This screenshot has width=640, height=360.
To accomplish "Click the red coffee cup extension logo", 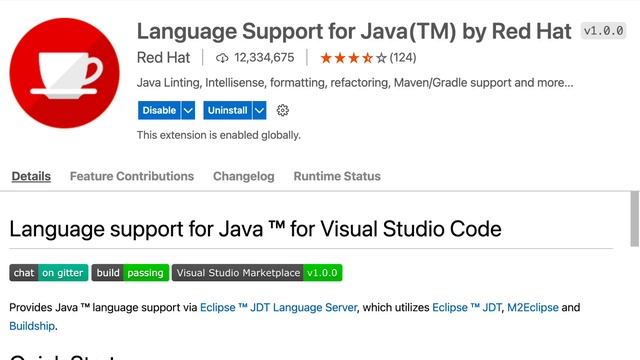I will pos(64,73).
